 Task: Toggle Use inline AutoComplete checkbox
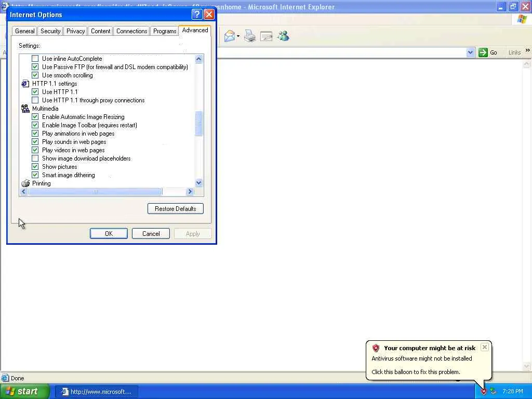click(x=35, y=58)
